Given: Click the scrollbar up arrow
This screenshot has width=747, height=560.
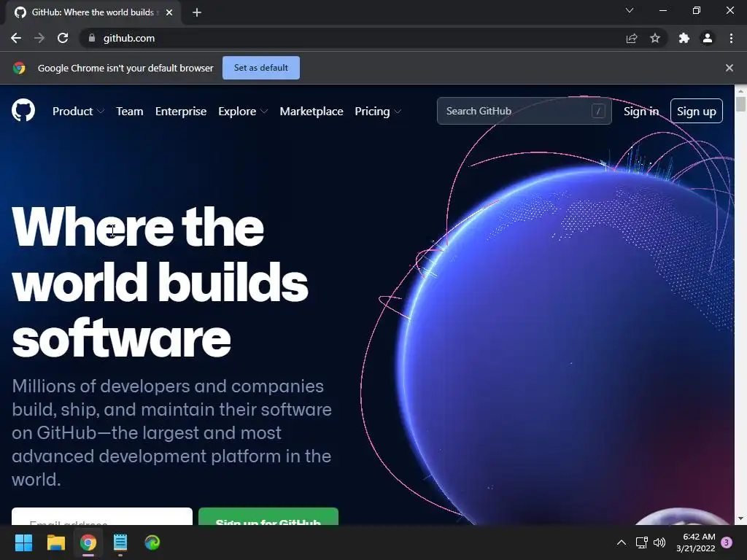Looking at the screenshot, I should tap(740, 90).
